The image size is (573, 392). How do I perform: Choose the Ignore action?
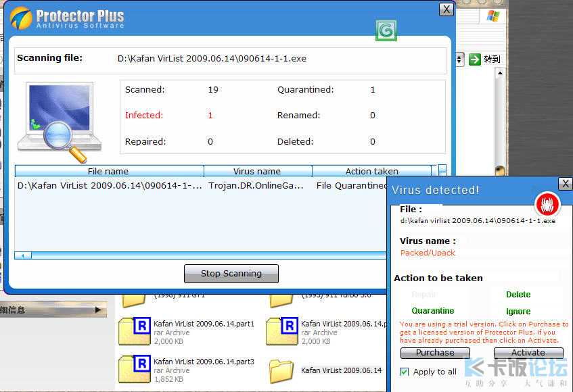[518, 312]
